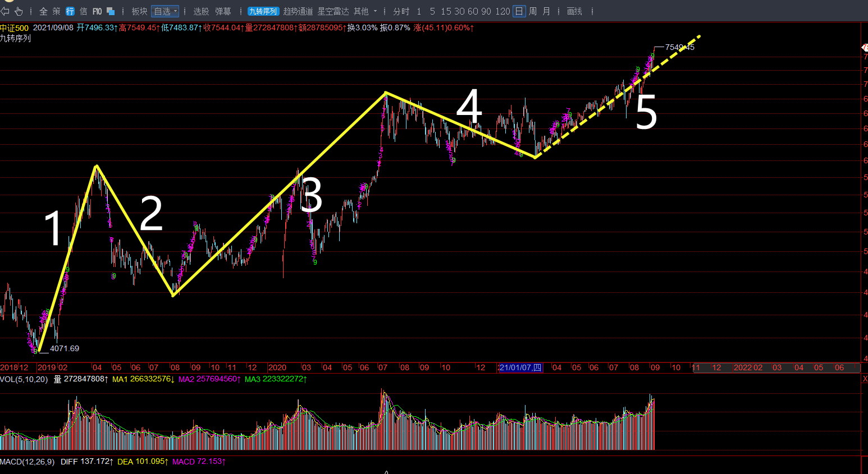Click the overlapping windows icon
This screenshot has height=474, width=868.
(111, 11)
